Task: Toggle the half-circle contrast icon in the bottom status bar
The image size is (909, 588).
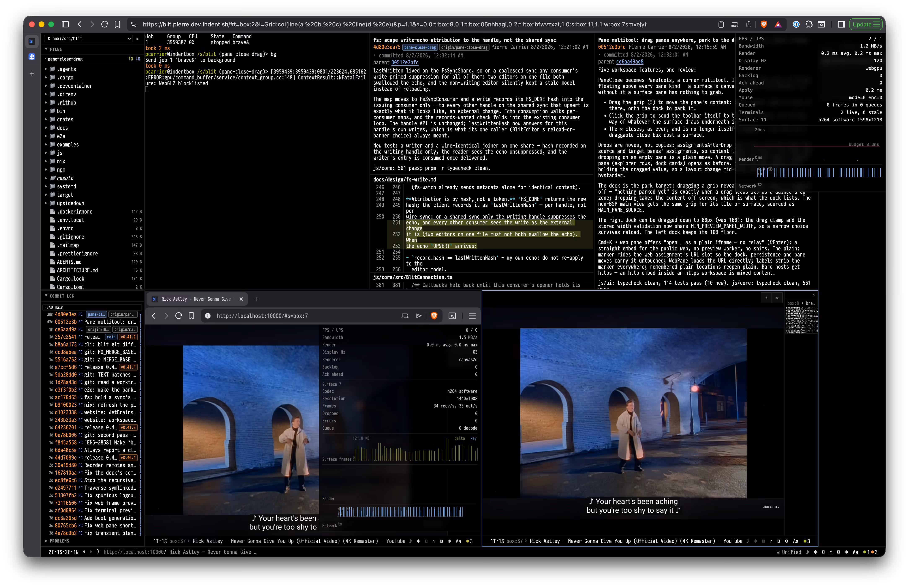Action: click(x=846, y=552)
